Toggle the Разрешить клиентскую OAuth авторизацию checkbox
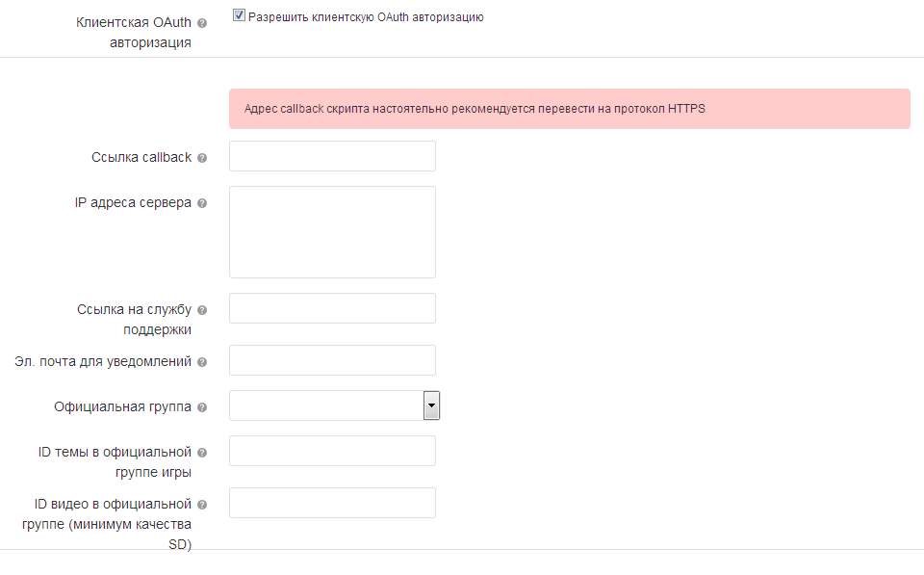The image size is (924, 575). click(x=239, y=16)
